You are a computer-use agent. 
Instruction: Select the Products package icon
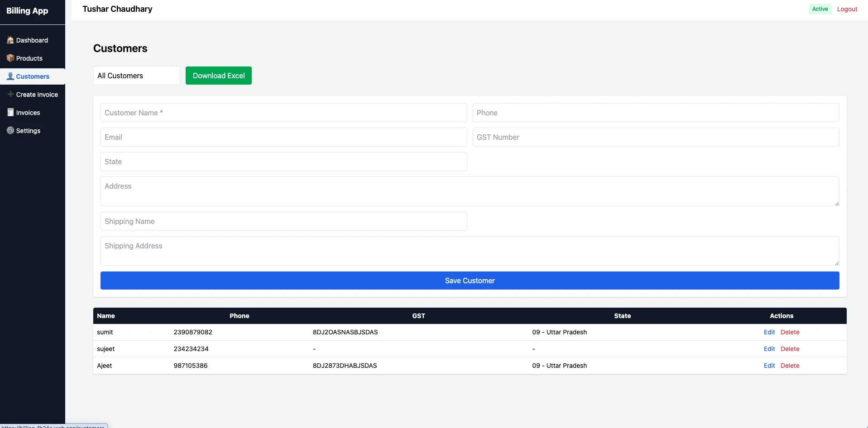(x=10, y=58)
